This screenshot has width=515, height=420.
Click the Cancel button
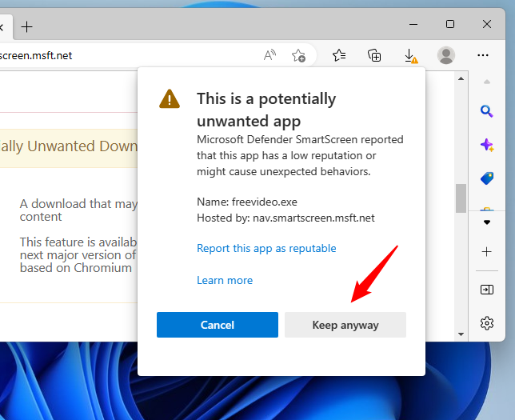tap(218, 325)
